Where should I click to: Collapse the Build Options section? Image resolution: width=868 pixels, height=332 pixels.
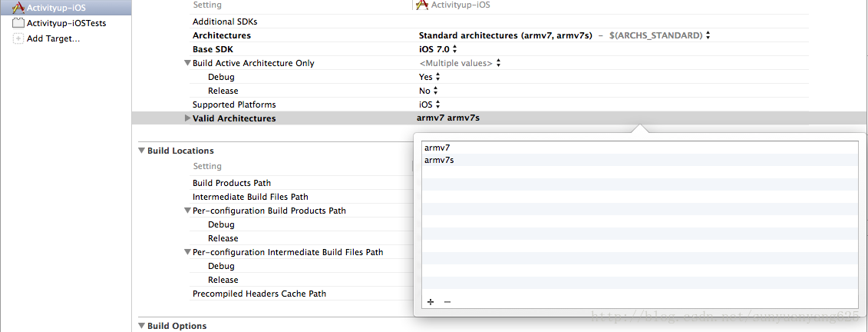pos(142,326)
